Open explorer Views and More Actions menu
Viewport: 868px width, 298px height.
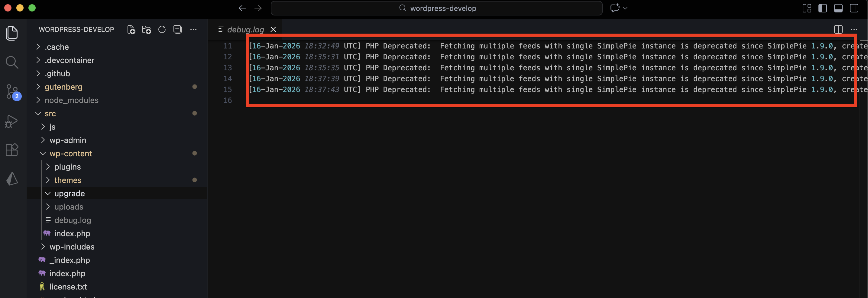193,30
